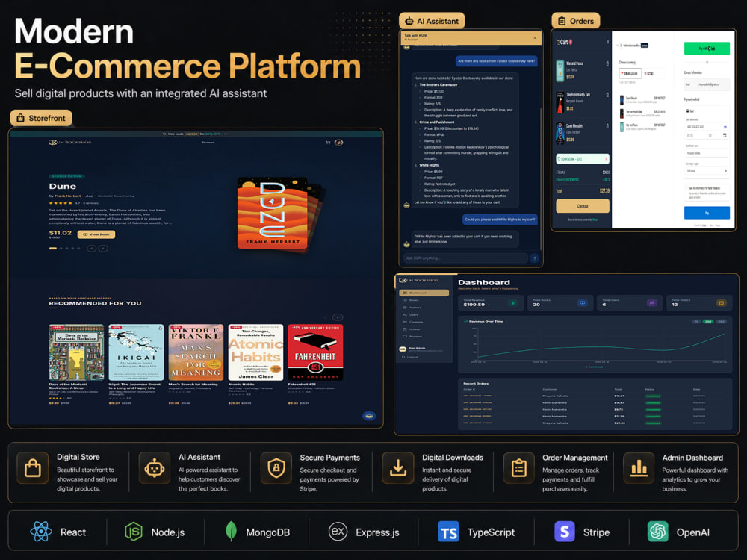Select the first currency option at checkout

(x=630, y=73)
